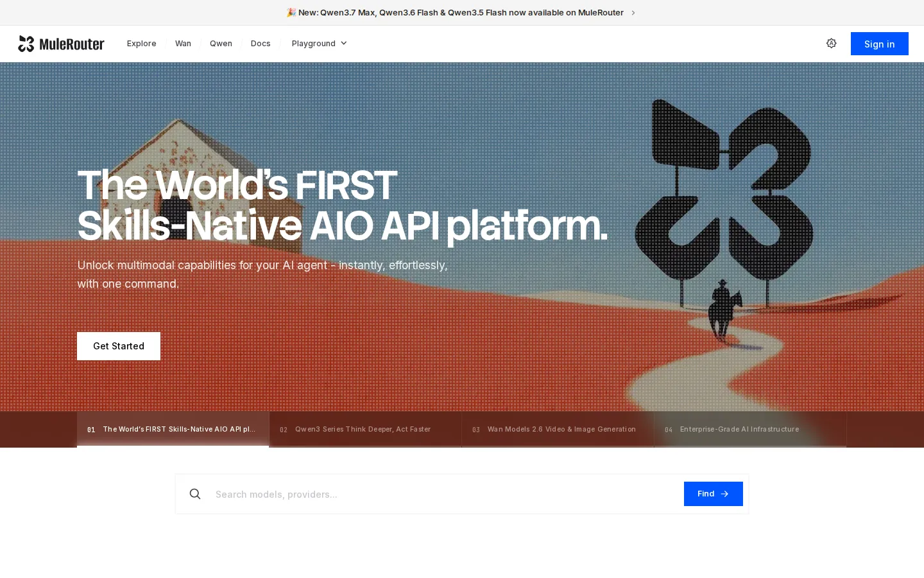Select slide 02 Qwen3 Series tab
Image resolution: width=924 pixels, height=578 pixels.
click(366, 429)
